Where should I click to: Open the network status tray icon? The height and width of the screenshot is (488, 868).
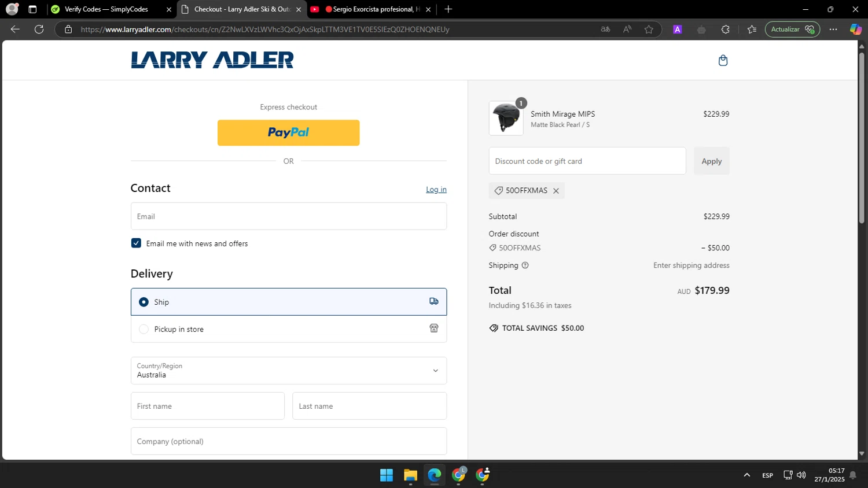tap(788, 475)
